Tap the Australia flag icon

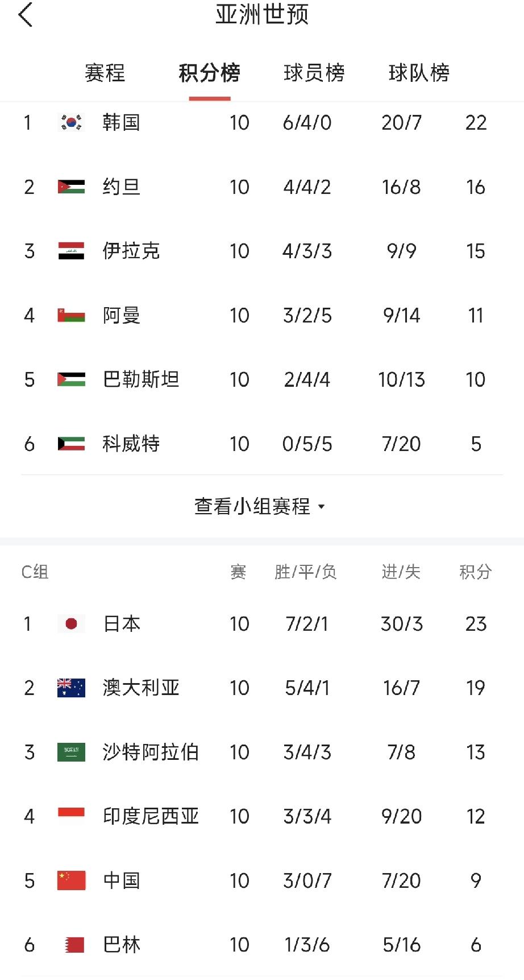pos(71,688)
